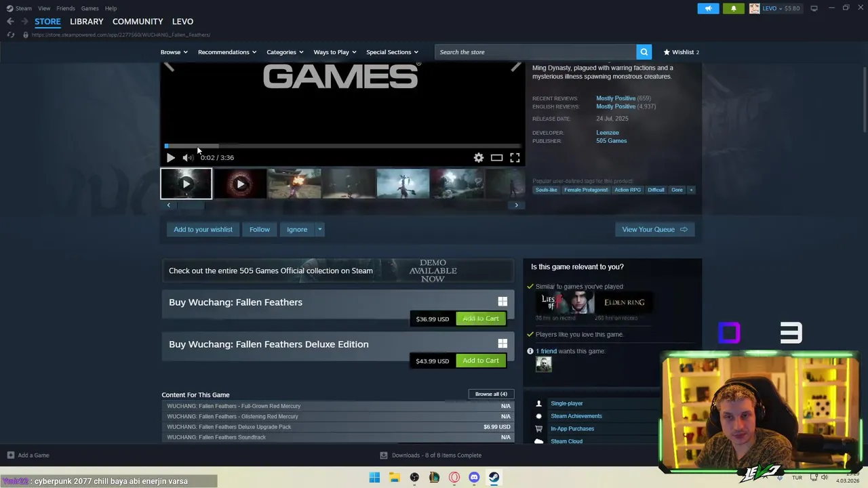Open notifications bell icon
Screen dimensions: 868x488
(x=733, y=8)
